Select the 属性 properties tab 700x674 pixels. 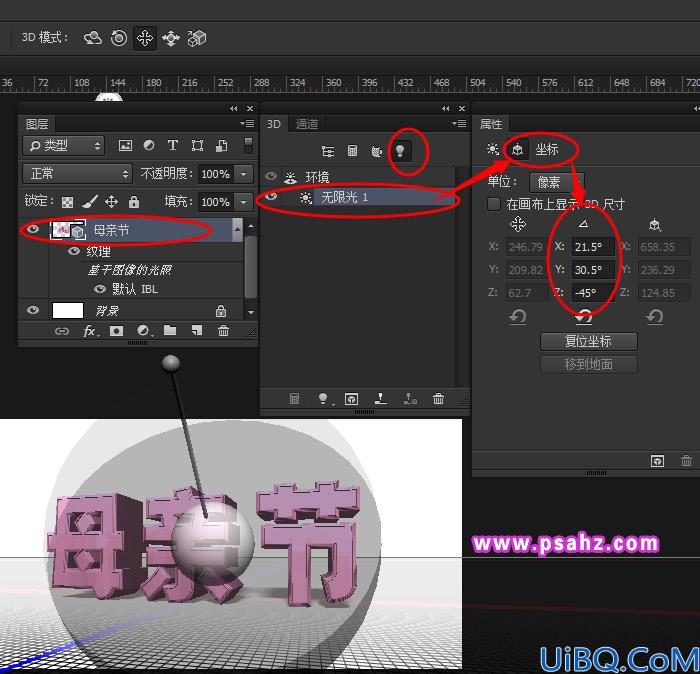point(491,124)
